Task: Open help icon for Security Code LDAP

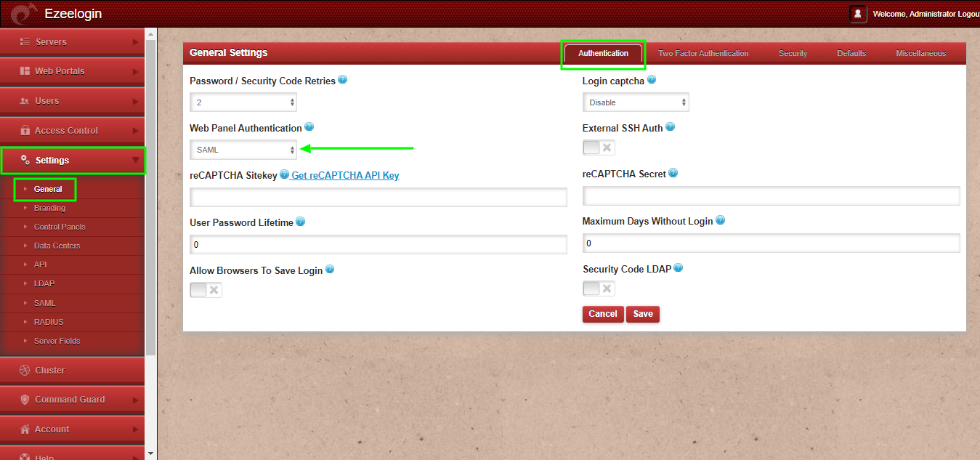Action: (x=679, y=268)
